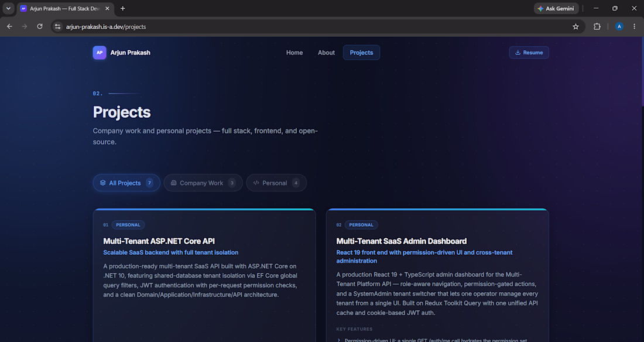The image size is (644, 342).
Task: Select the All Projects filter
Action: click(126, 183)
